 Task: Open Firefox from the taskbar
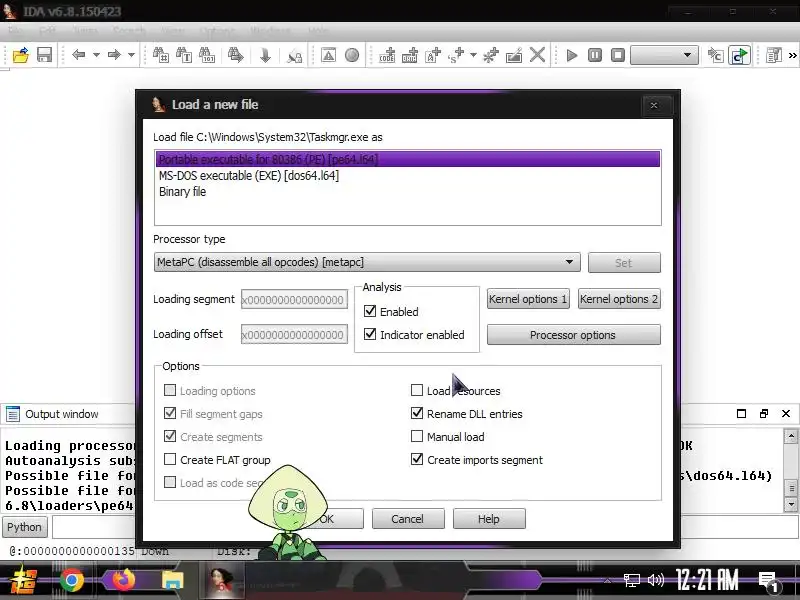pos(123,580)
